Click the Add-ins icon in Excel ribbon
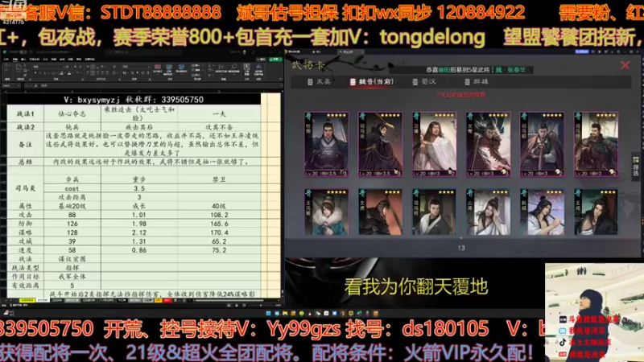The image size is (644, 362). click(246, 68)
